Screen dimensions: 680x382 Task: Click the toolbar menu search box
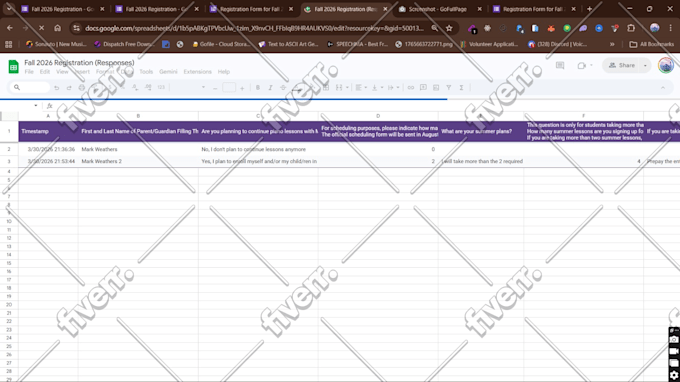click(29, 88)
